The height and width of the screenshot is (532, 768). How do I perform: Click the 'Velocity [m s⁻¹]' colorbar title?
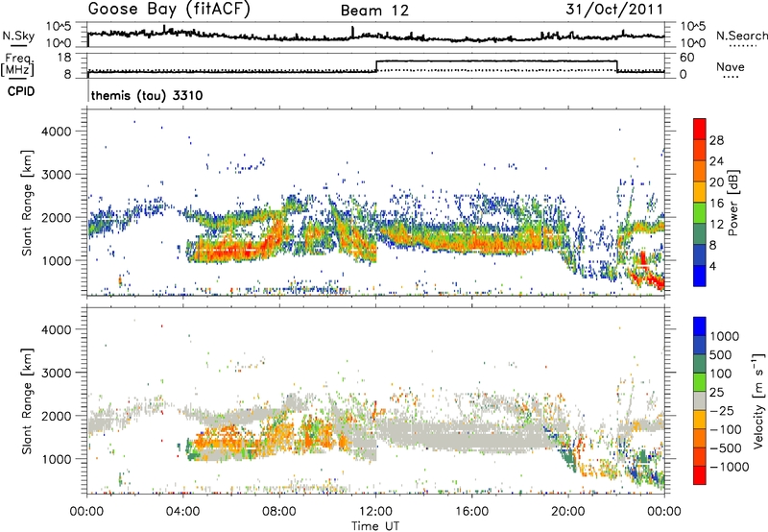point(758,400)
